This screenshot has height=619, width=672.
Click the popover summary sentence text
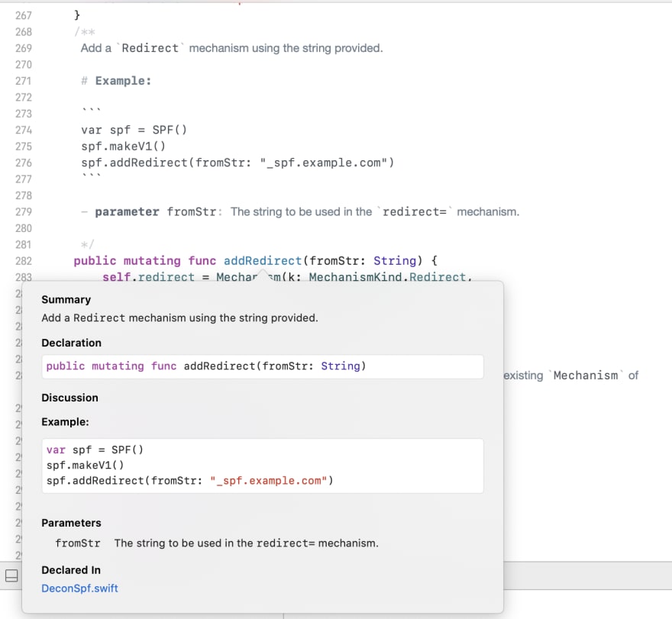pyautogui.click(x=179, y=318)
